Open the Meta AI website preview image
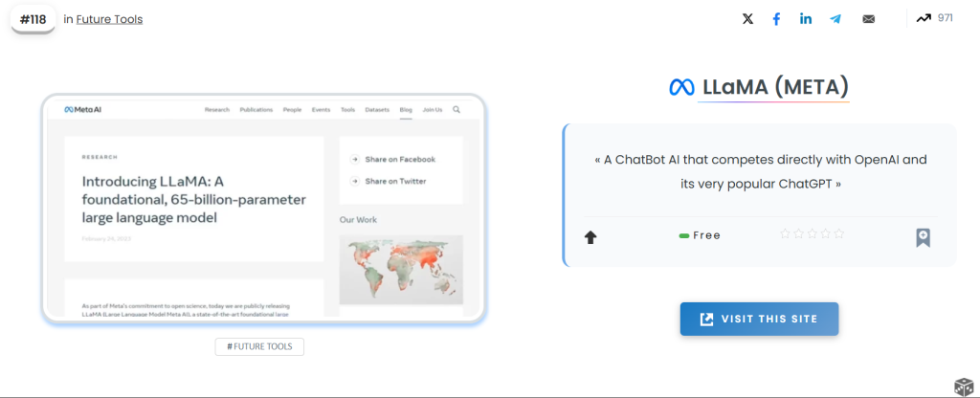 [x=263, y=207]
